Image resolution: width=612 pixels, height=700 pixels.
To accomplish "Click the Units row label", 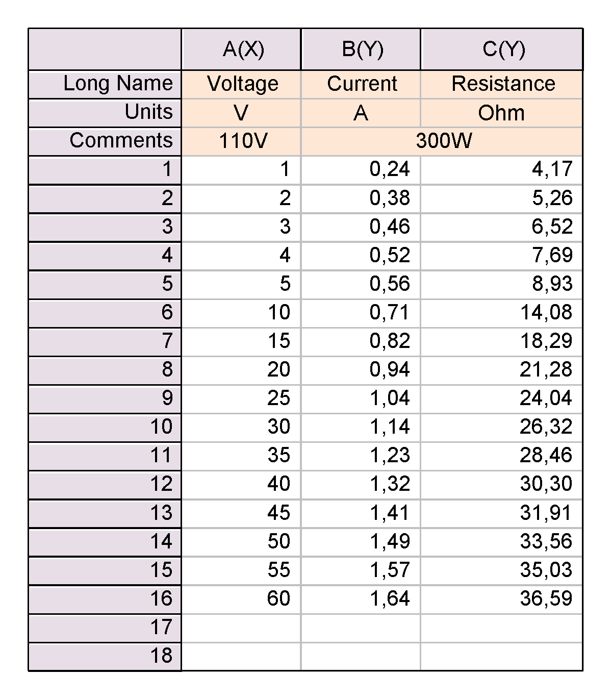I will pyautogui.click(x=105, y=113).
